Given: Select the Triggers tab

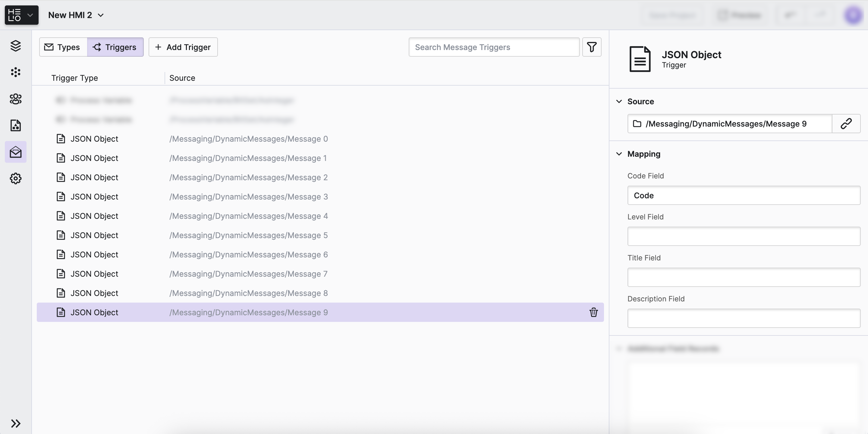Looking at the screenshot, I should pyautogui.click(x=115, y=47).
